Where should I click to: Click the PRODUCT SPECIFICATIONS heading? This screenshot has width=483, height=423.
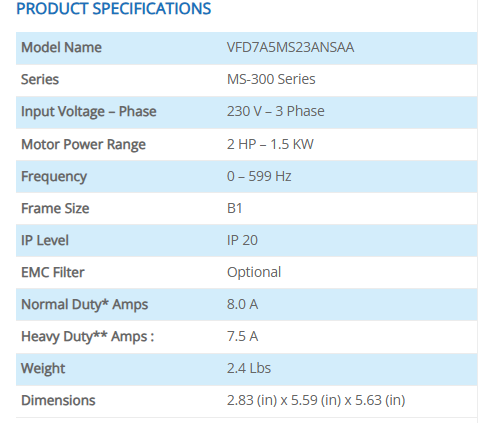[114, 9]
